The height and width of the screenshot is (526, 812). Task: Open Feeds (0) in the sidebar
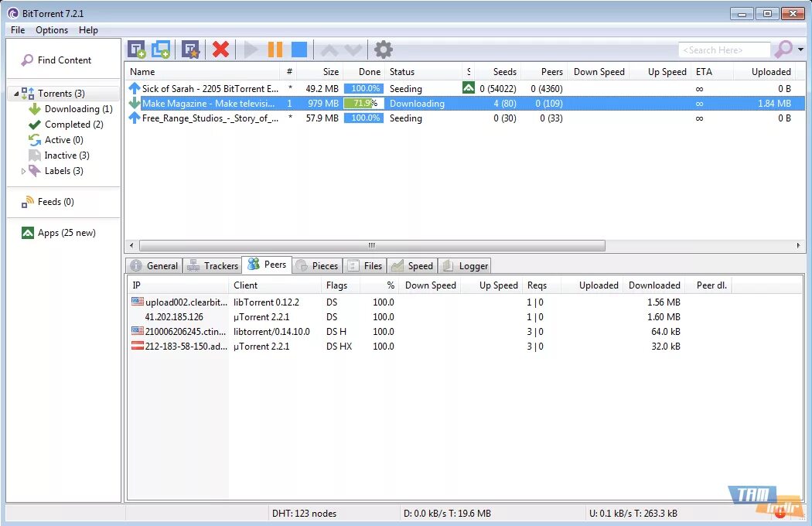pyautogui.click(x=48, y=202)
